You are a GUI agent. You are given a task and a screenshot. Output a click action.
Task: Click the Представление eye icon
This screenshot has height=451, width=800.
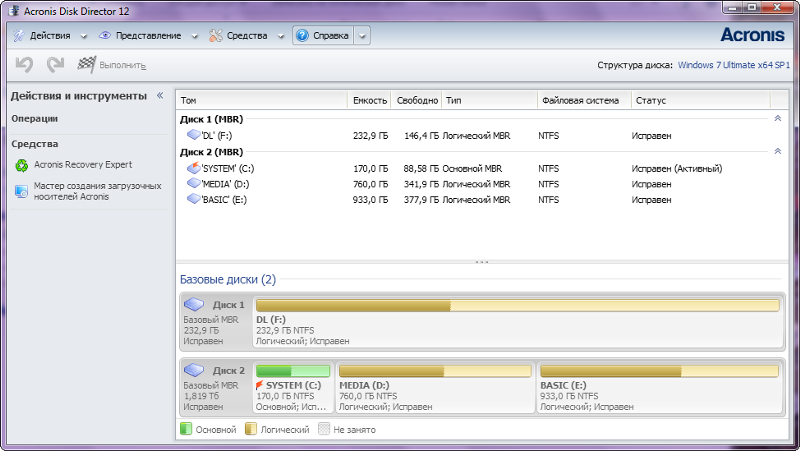pyautogui.click(x=105, y=35)
